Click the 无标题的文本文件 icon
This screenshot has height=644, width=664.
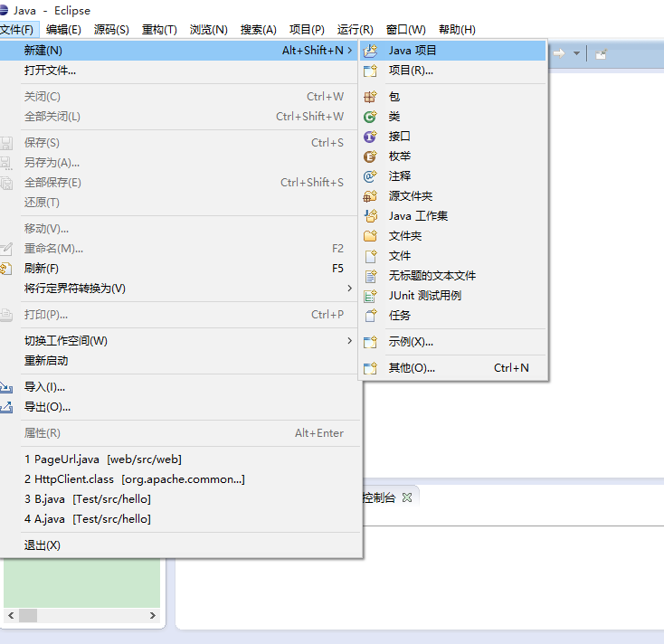pyautogui.click(x=370, y=276)
